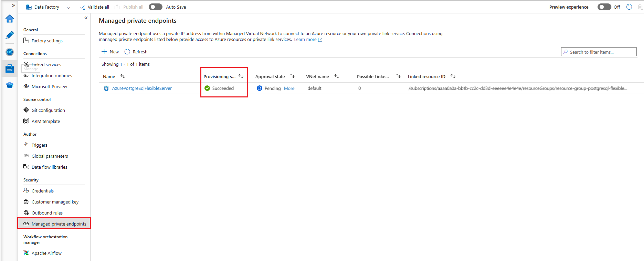
Task: Click the Factory settings icon
Action: pyautogui.click(x=26, y=41)
